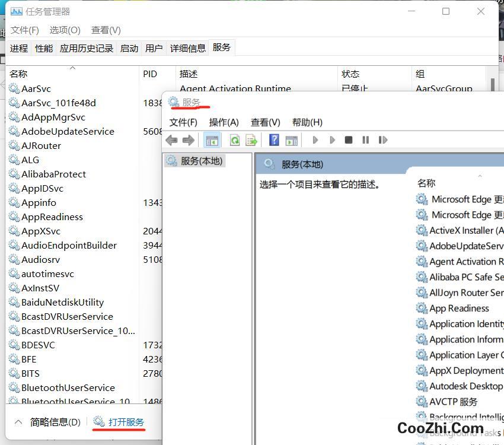504x445 pixels.
Task: Click gear icon beside AarSvc row
Action: 14,88
